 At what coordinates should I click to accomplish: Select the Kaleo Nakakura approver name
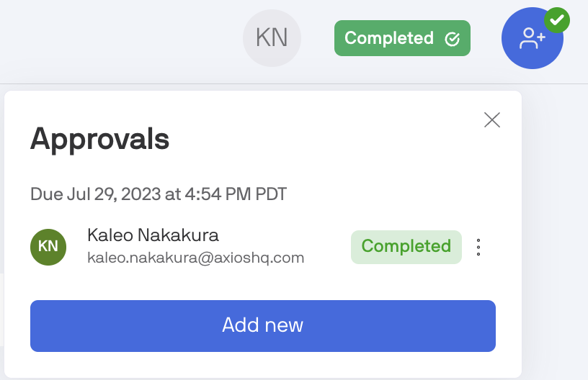pyautogui.click(x=153, y=235)
